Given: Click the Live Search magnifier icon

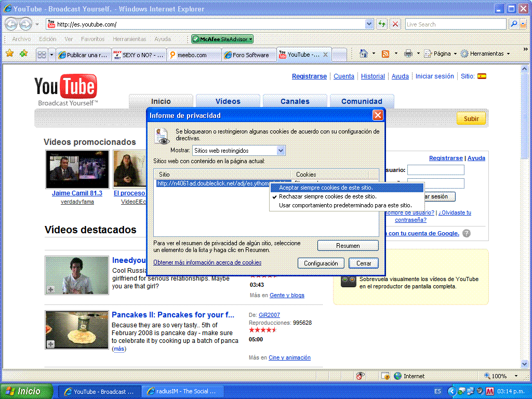Looking at the screenshot, I should (x=514, y=24).
